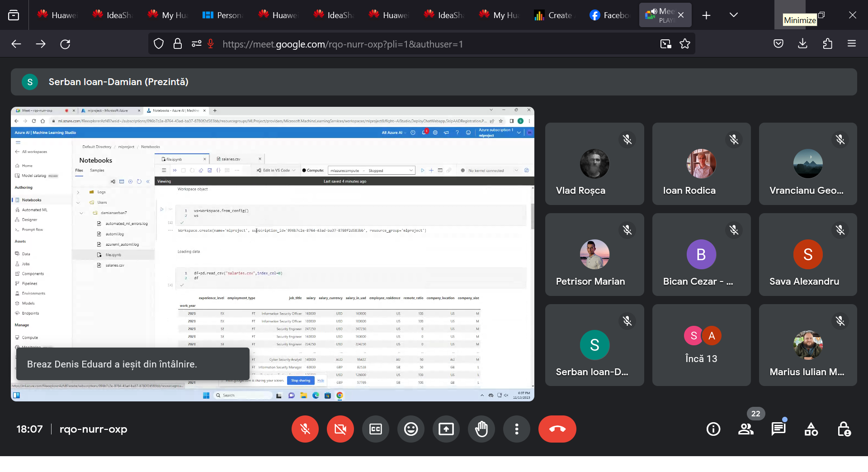The height and width of the screenshot is (472, 868).
Task: Bookmark this page with star icon
Action: 685,44
